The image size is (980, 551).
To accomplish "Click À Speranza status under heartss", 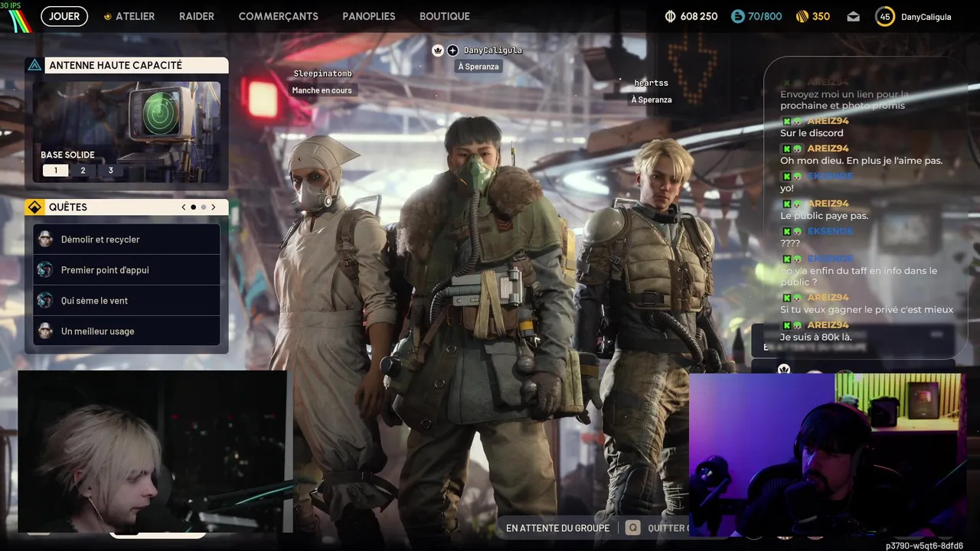I will click(652, 99).
